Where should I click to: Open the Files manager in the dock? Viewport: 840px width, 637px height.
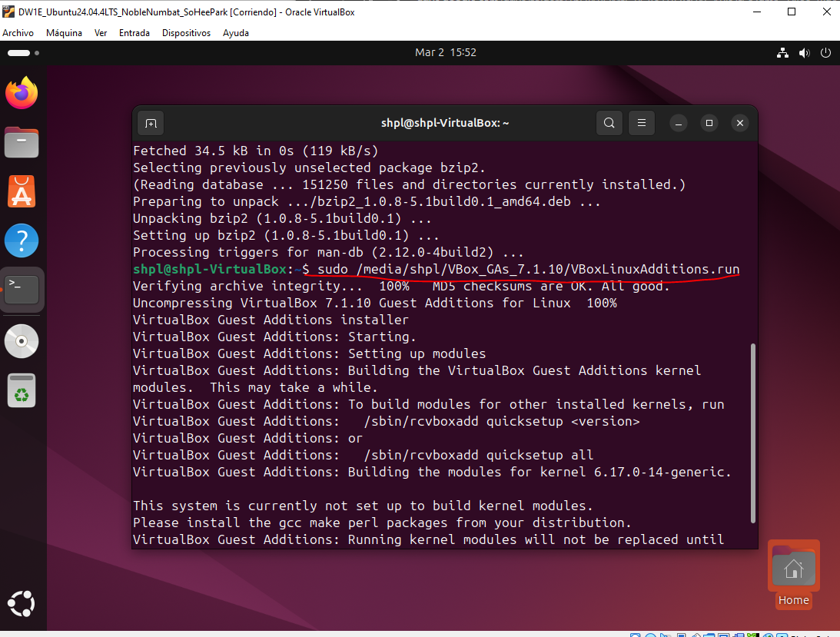pos(22,142)
